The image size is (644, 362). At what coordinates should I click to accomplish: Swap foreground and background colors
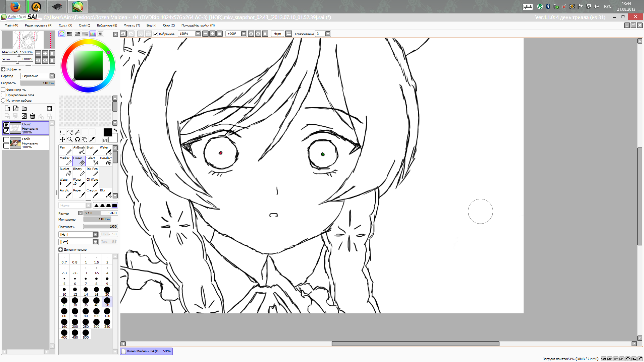[115, 130]
